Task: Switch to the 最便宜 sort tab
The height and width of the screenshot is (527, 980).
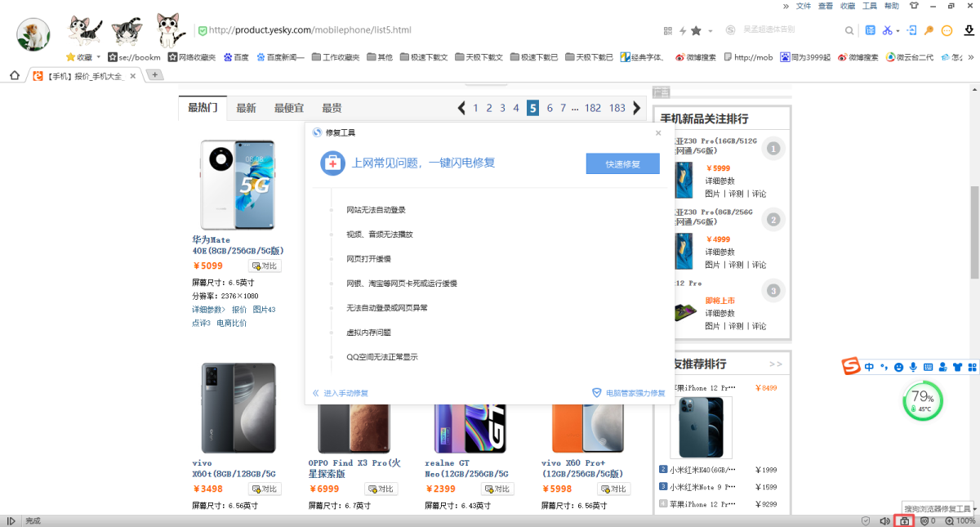Action: tap(289, 108)
